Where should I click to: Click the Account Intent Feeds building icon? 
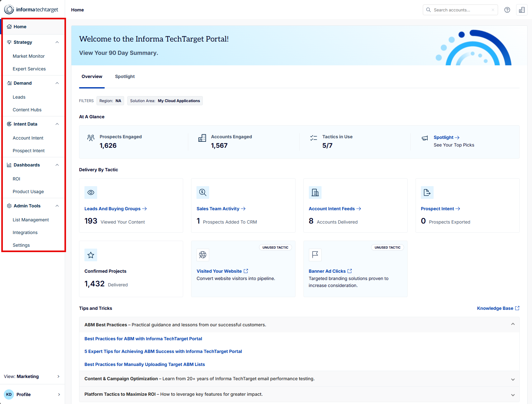point(315,192)
